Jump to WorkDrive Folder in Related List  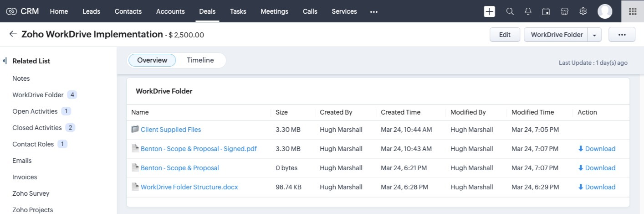38,95
